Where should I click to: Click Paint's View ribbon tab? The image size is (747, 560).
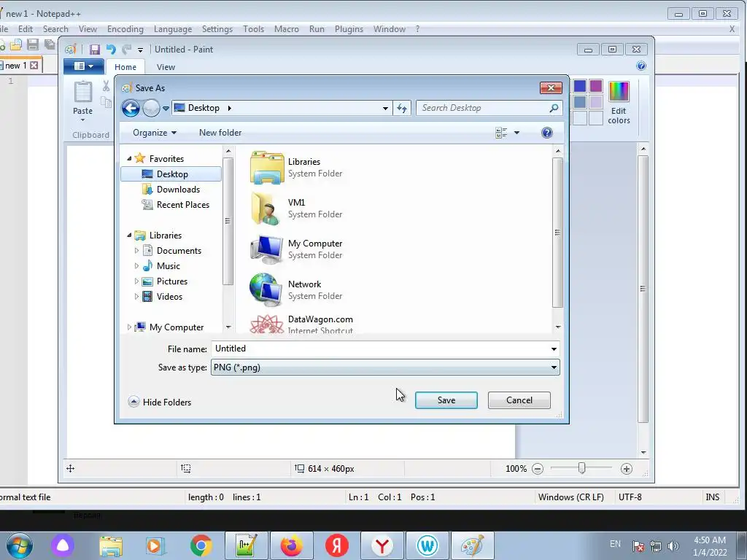click(166, 67)
